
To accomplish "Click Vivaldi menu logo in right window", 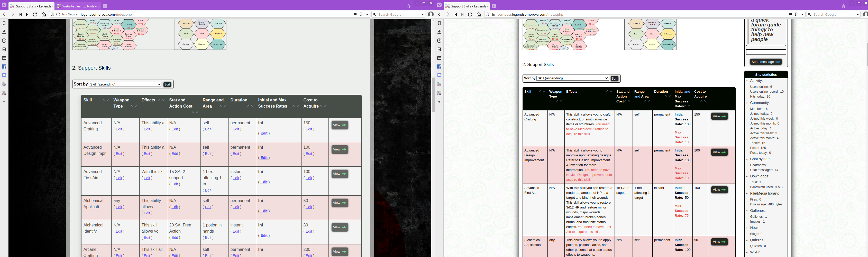I will 439,5.
